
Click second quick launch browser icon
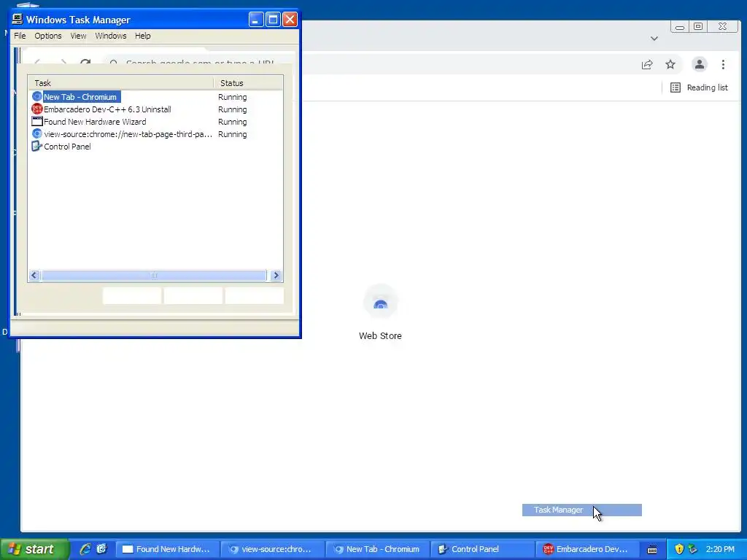point(102,549)
